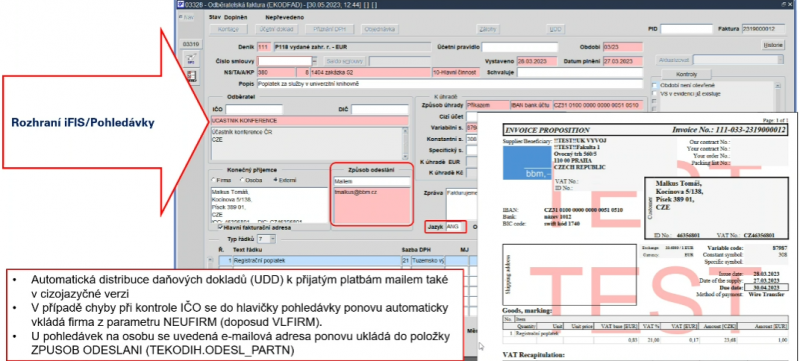Screen dimensions: 800x361
Task: Click the 10-Hlavní činnost field
Action: pyautogui.click(x=456, y=72)
